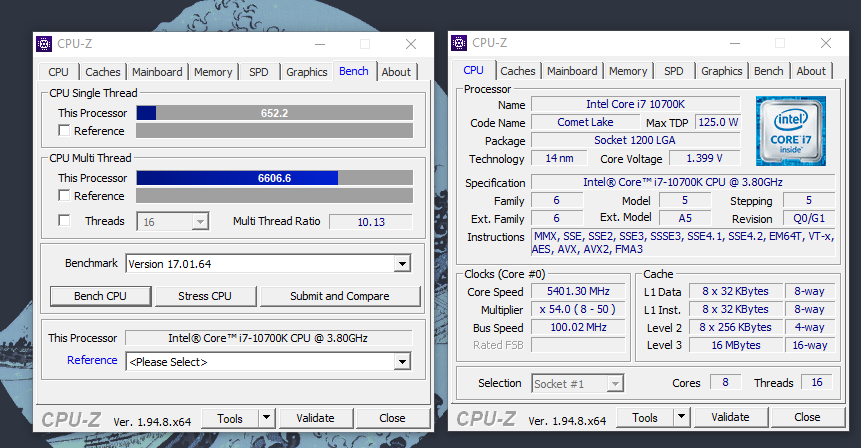
Task: Open Graphics tab in Bench window
Action: click(306, 72)
